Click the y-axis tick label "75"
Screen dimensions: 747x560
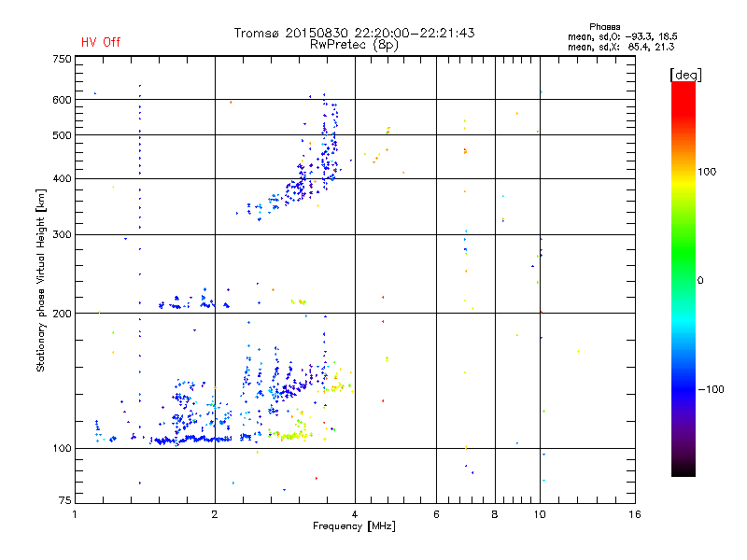click(x=65, y=500)
